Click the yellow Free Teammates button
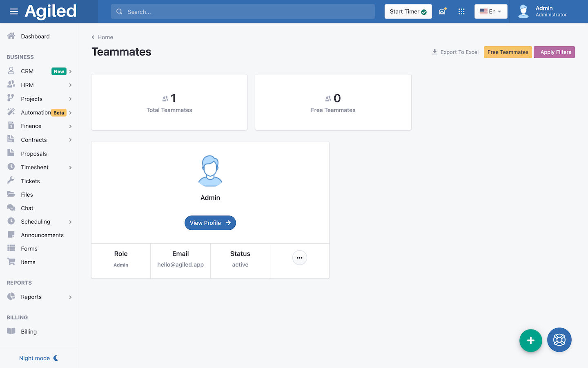 [x=508, y=52]
